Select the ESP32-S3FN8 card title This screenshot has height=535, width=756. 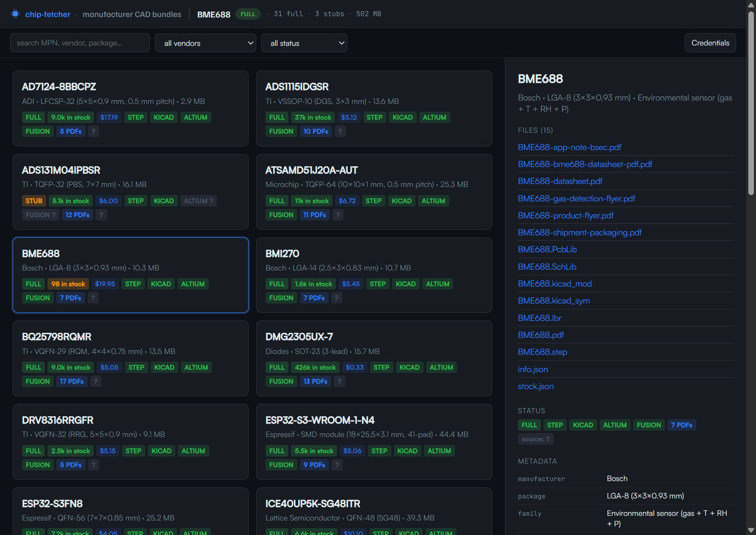point(52,504)
